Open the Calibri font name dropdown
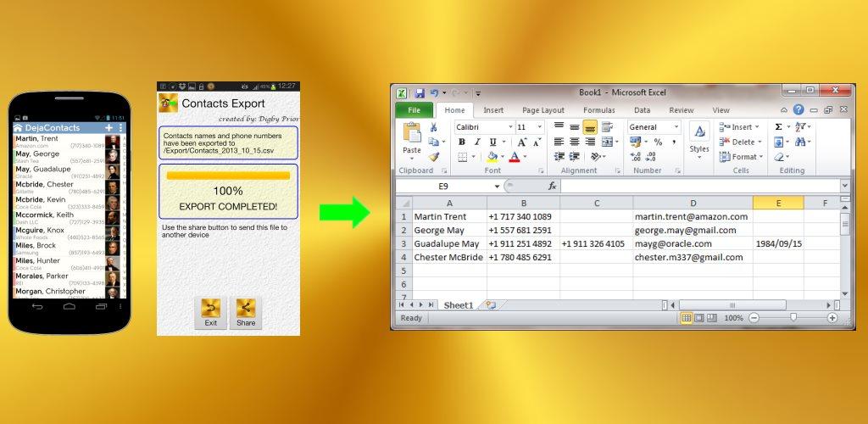The width and height of the screenshot is (868, 424). click(510, 127)
